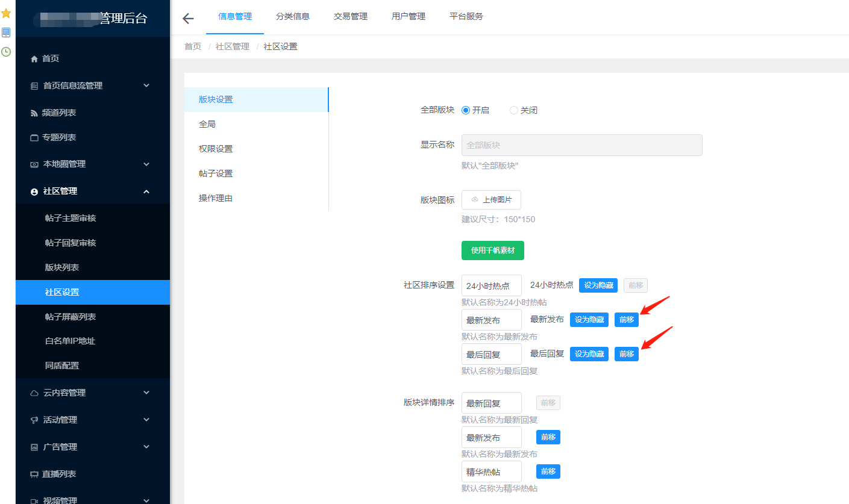This screenshot has height=504, width=849.
Task: Click 前移 in the 最后回复 row
Action: coord(627,354)
